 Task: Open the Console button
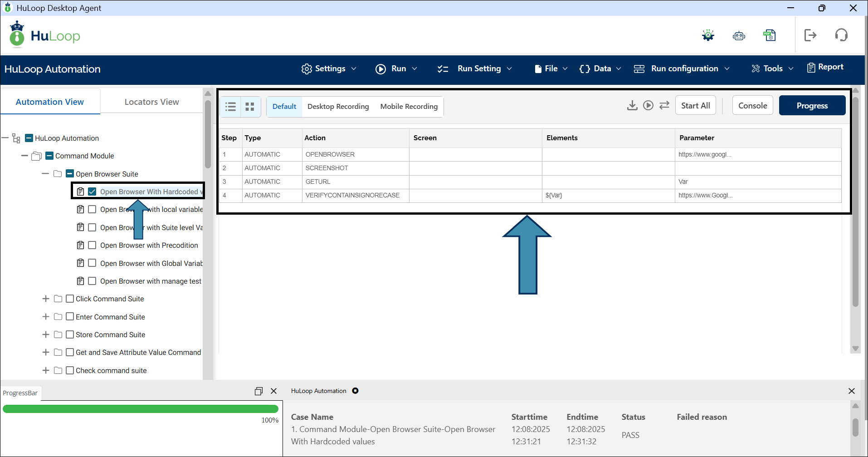pyautogui.click(x=752, y=106)
